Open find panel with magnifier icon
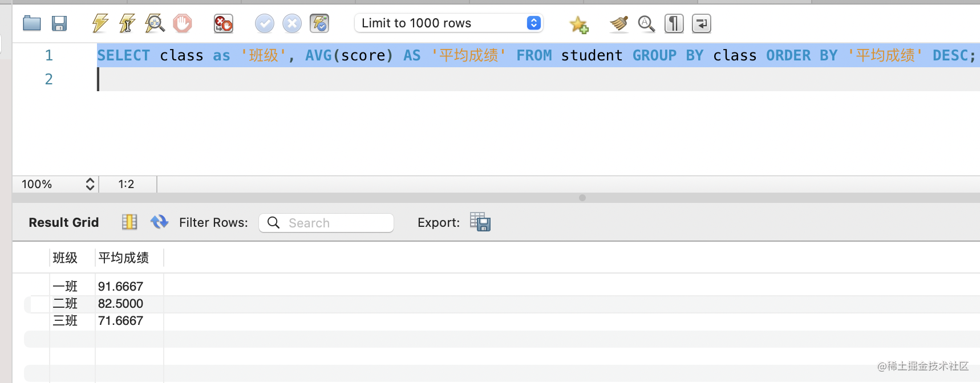 point(646,23)
